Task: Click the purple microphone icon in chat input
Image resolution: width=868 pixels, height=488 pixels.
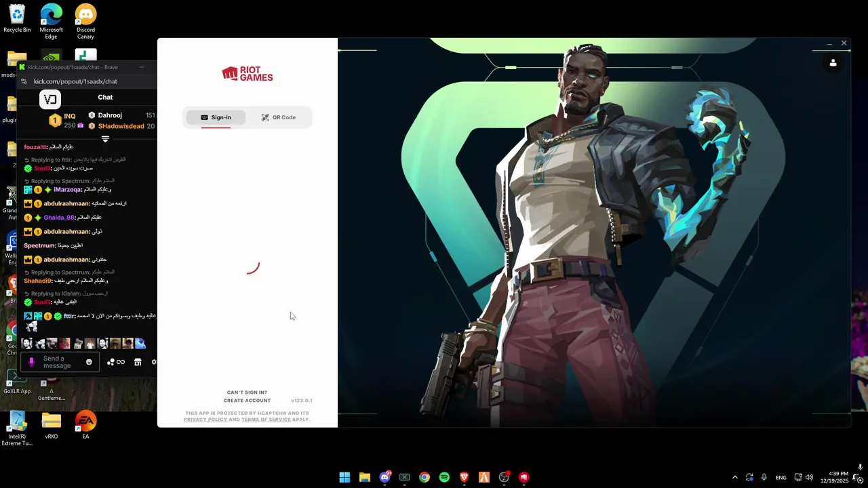Action: pos(31,362)
